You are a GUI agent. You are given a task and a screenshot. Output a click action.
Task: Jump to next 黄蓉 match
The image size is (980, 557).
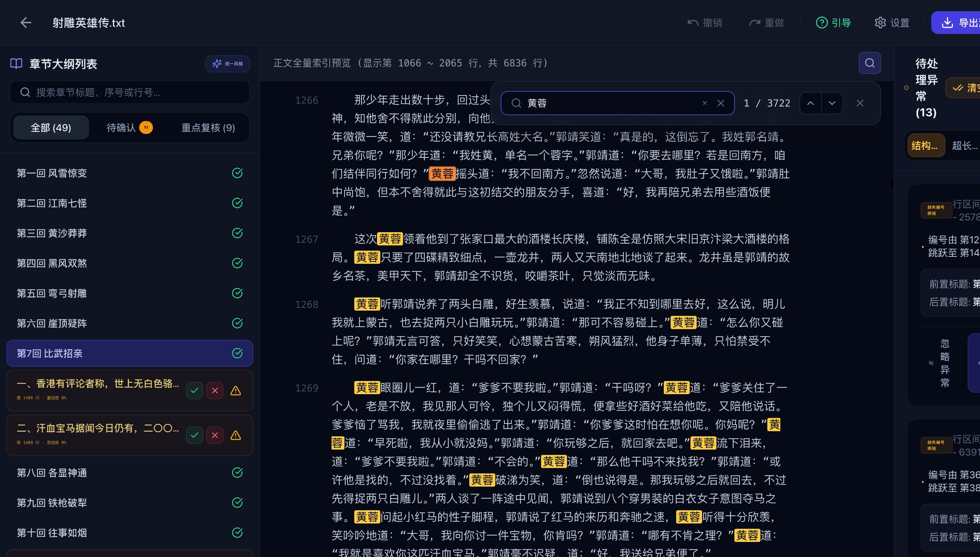[832, 103]
